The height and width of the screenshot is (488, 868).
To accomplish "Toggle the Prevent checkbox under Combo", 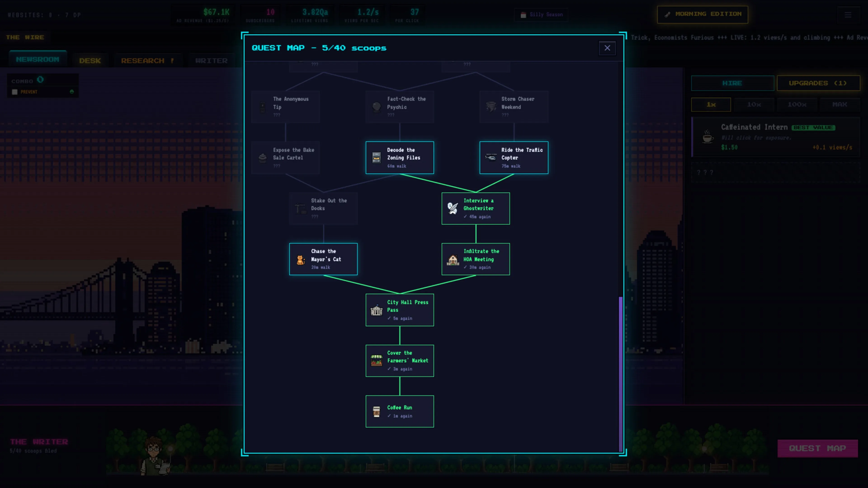I will click(x=14, y=92).
